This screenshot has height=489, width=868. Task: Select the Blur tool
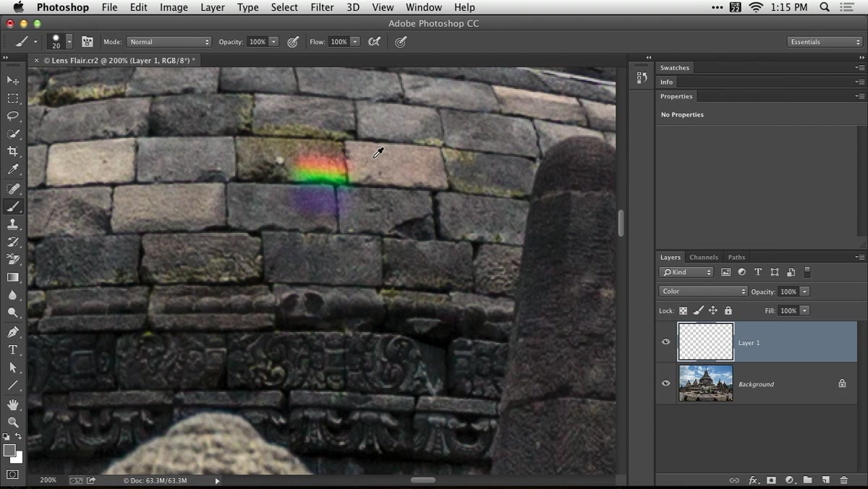(x=13, y=295)
